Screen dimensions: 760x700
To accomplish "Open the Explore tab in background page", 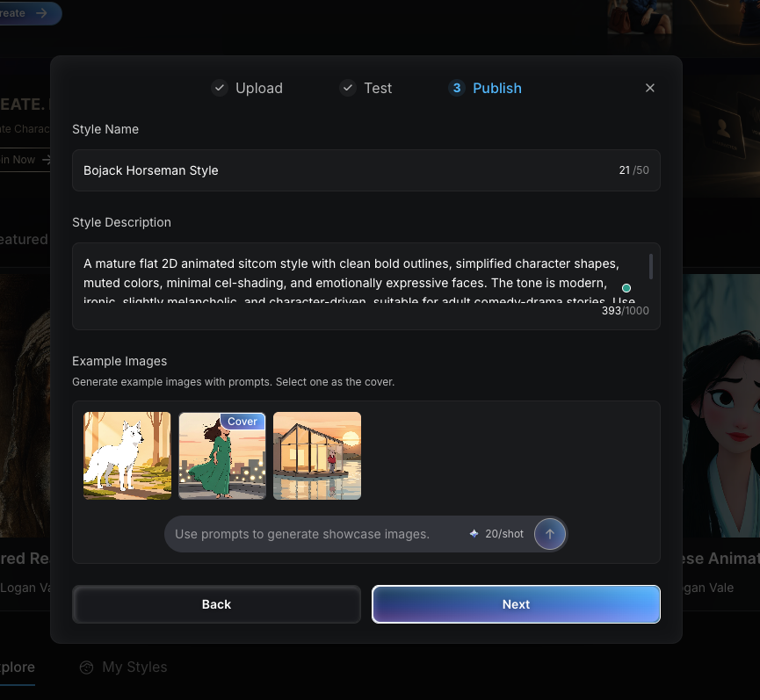I will (18, 667).
